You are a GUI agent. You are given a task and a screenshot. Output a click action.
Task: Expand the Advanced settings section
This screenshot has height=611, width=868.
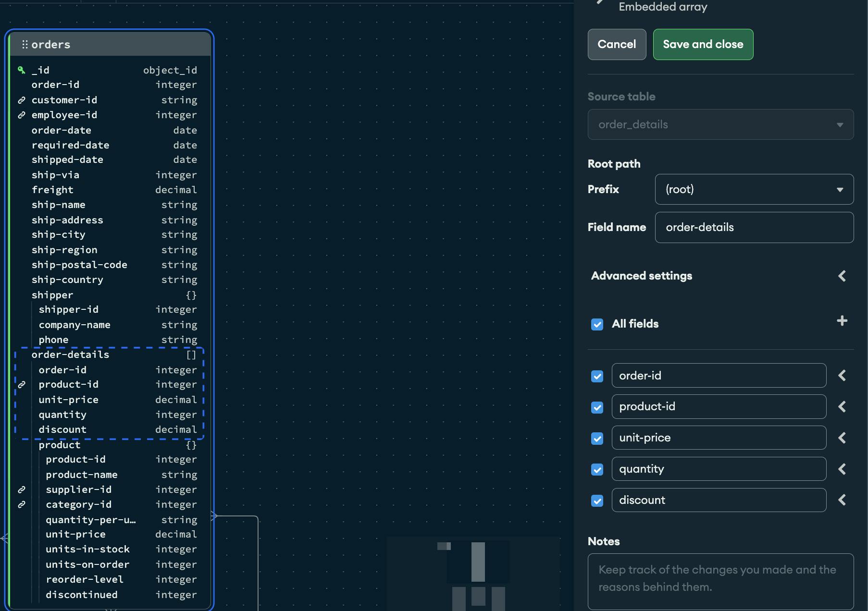coord(842,276)
